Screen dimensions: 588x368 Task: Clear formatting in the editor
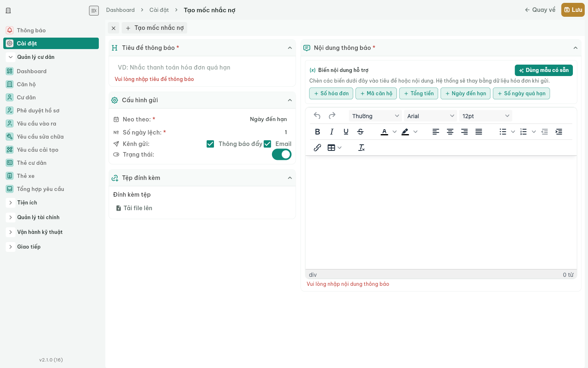361,148
